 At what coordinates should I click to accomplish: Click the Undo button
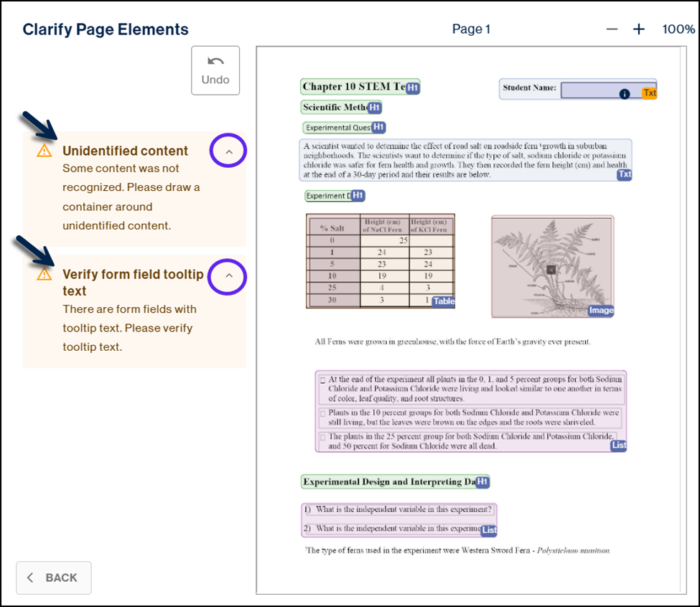215,70
